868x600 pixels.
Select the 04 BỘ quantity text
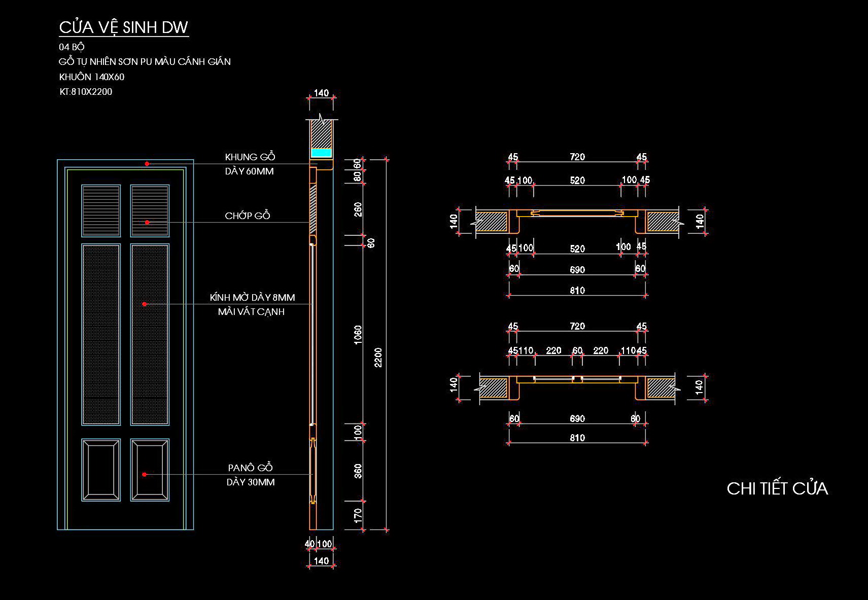tap(72, 47)
